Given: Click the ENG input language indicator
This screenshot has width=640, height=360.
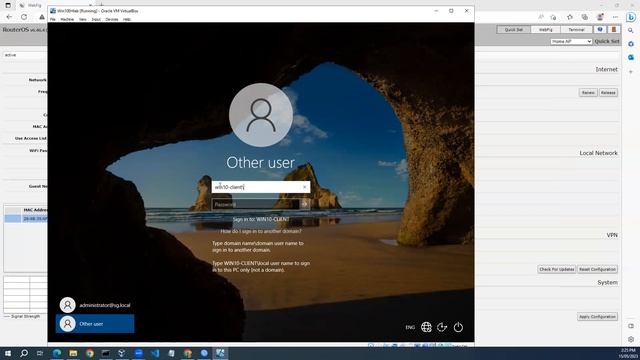Looking at the screenshot, I should [410, 327].
